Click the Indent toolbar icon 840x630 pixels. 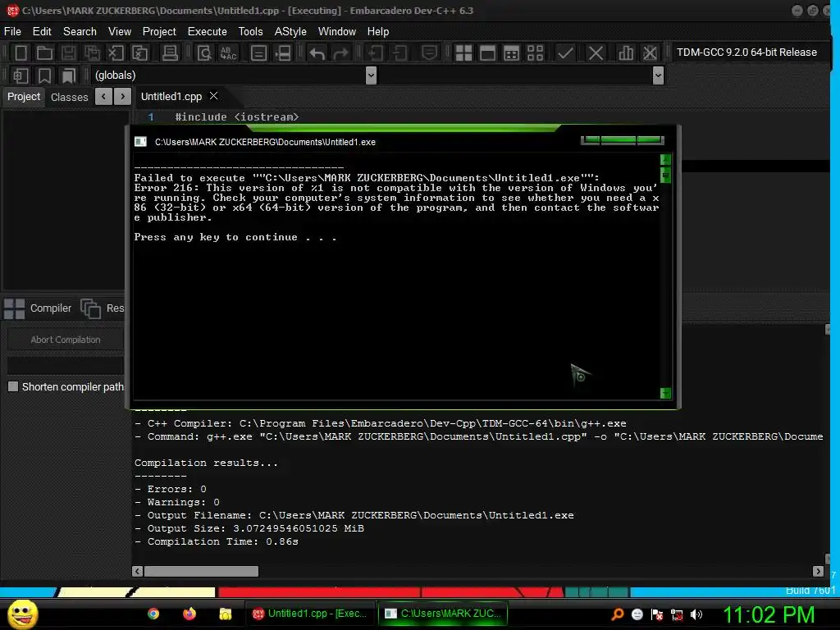376,52
